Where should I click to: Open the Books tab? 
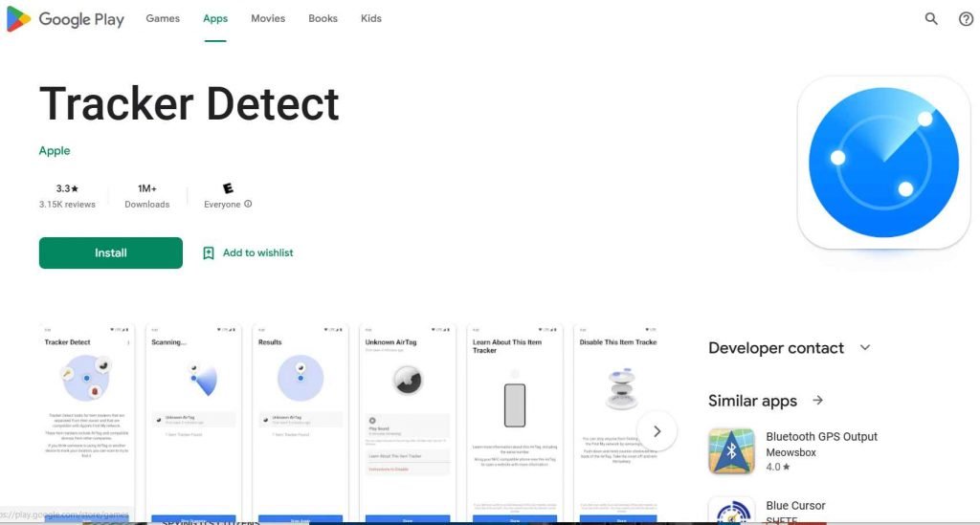click(323, 19)
